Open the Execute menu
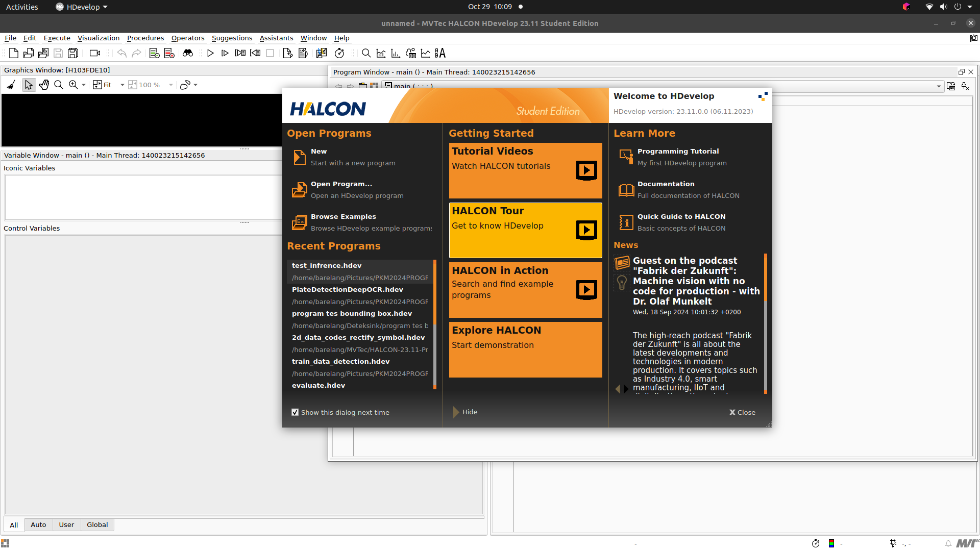980x551 pixels. [57, 38]
